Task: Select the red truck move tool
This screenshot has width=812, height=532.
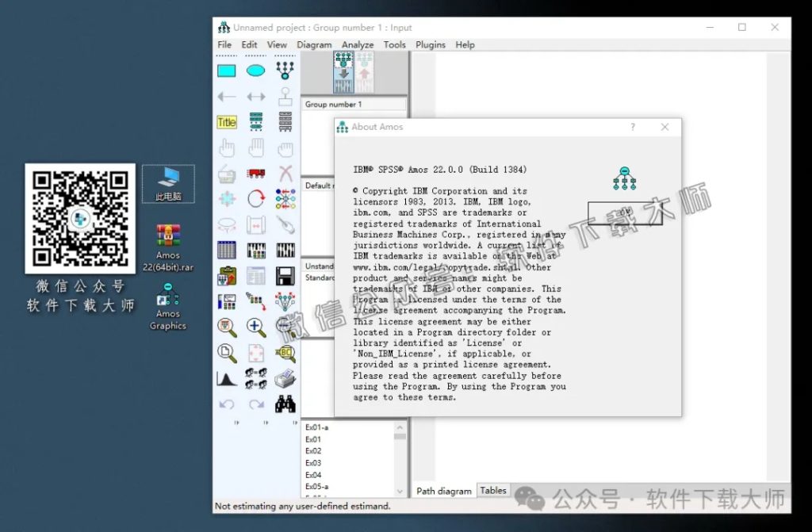Action: coord(255,174)
